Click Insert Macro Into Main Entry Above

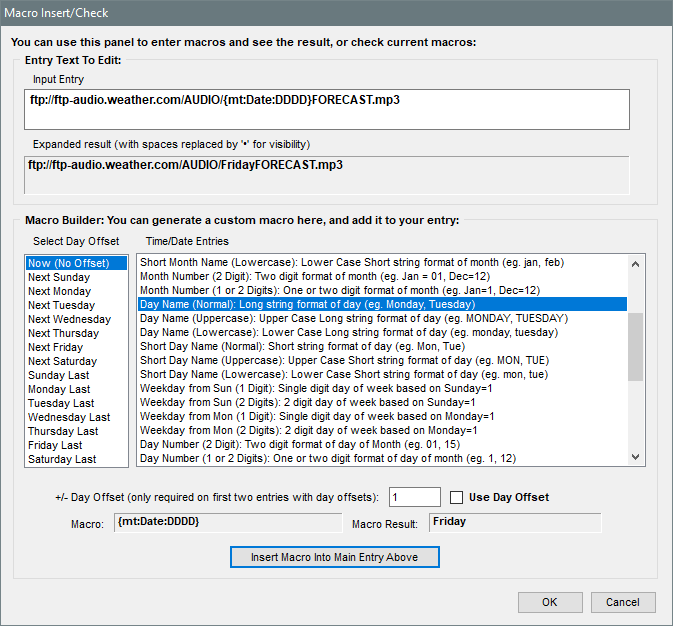point(334,556)
